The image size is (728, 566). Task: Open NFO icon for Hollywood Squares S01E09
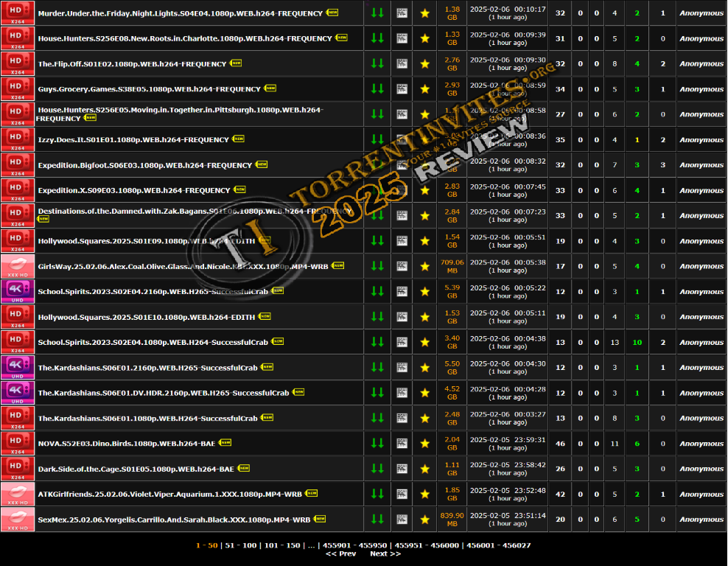[x=402, y=241]
